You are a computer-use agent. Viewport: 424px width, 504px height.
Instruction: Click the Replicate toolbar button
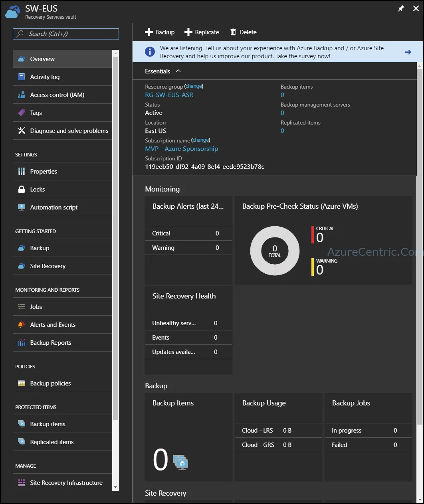tap(202, 32)
